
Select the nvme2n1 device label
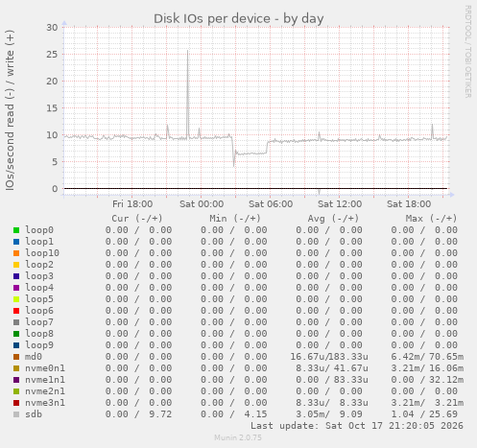(45, 391)
